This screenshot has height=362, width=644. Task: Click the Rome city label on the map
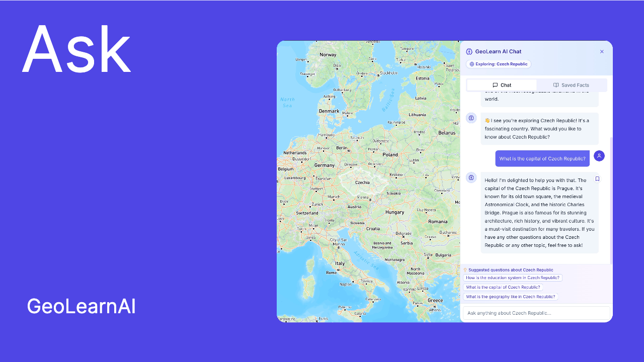click(x=331, y=273)
